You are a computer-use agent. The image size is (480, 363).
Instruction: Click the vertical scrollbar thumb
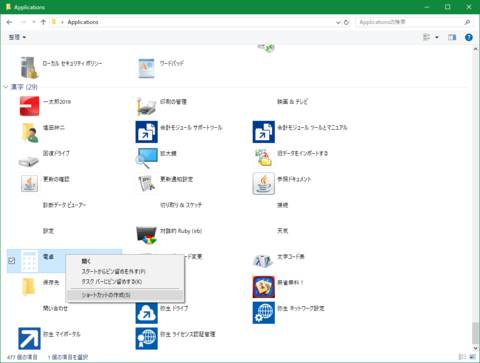click(x=475, y=333)
